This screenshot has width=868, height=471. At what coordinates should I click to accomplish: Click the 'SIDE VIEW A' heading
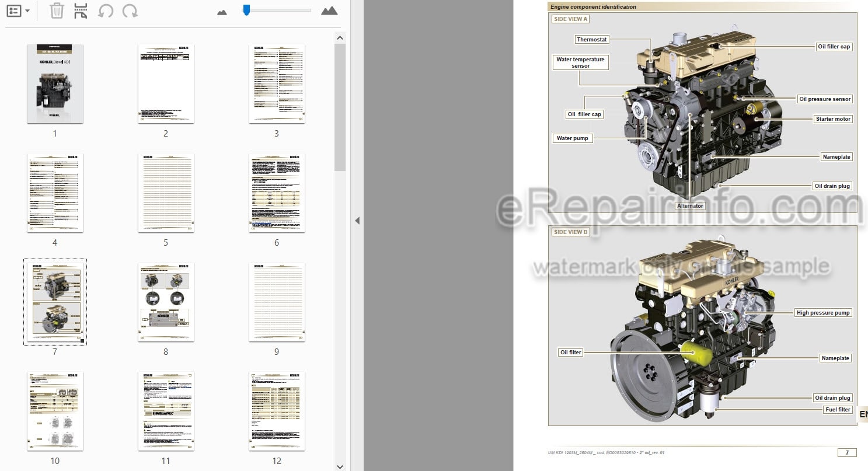click(x=571, y=19)
